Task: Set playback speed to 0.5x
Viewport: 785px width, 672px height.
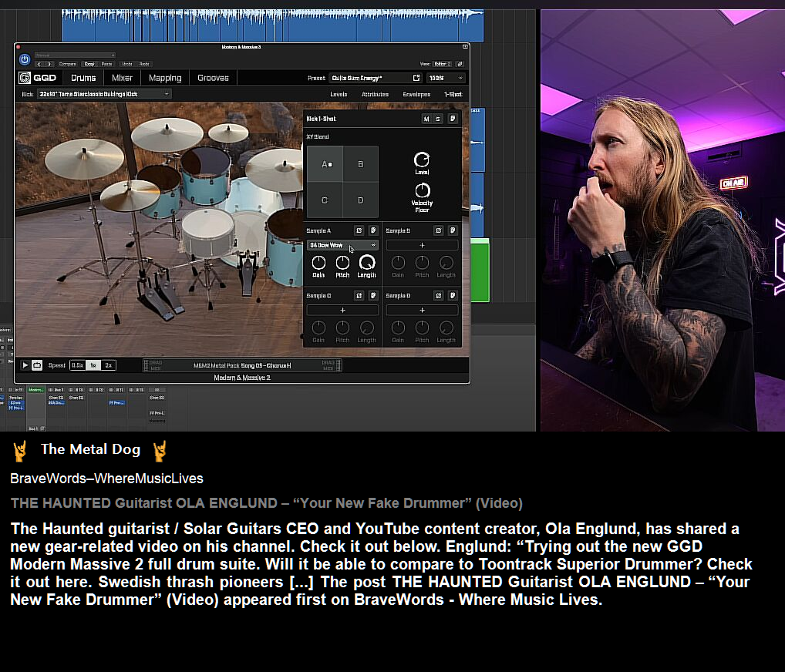Action: (78, 365)
